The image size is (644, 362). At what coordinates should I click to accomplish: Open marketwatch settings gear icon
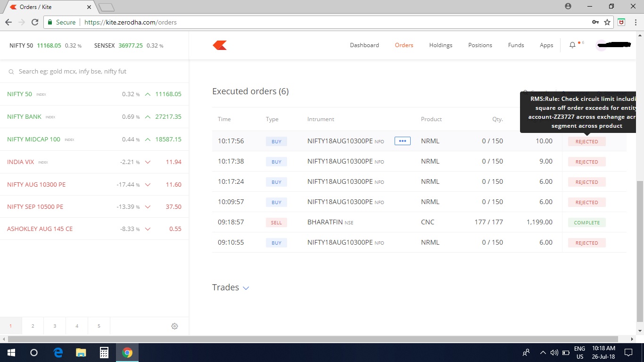[174, 326]
